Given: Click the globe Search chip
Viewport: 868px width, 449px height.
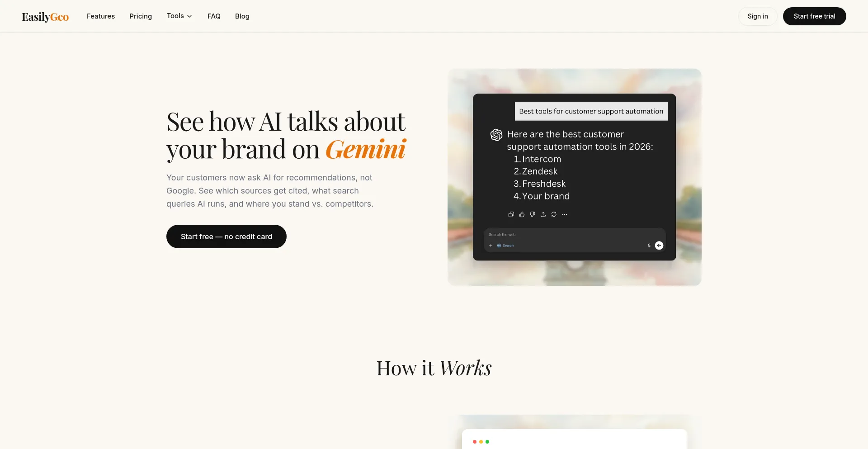Looking at the screenshot, I should coord(505,246).
